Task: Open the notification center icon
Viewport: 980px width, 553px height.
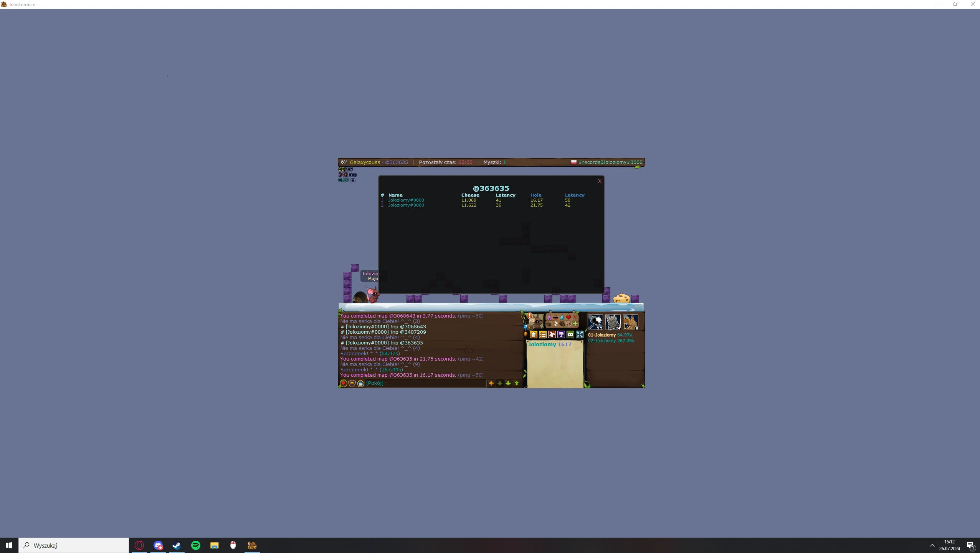Action: (970, 545)
